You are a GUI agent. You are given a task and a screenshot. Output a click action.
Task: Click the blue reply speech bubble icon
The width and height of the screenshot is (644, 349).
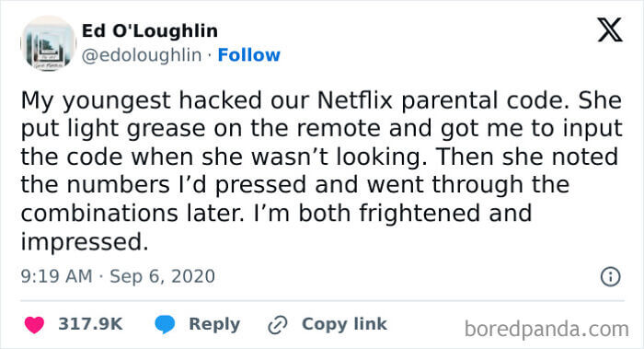[x=165, y=324]
